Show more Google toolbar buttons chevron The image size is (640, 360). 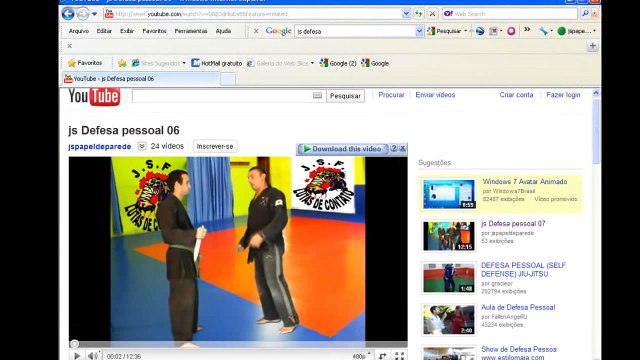tap(527, 30)
